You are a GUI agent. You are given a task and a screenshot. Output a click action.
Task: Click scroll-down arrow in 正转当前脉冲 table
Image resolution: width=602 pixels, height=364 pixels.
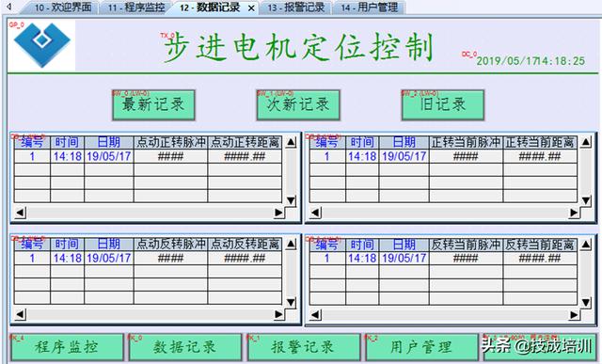[x=586, y=201]
